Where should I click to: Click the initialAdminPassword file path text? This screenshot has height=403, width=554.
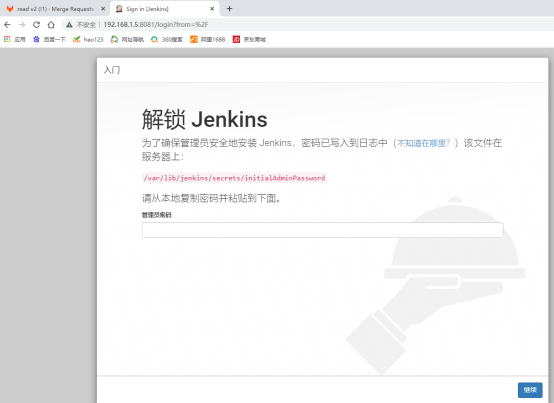coord(234,178)
